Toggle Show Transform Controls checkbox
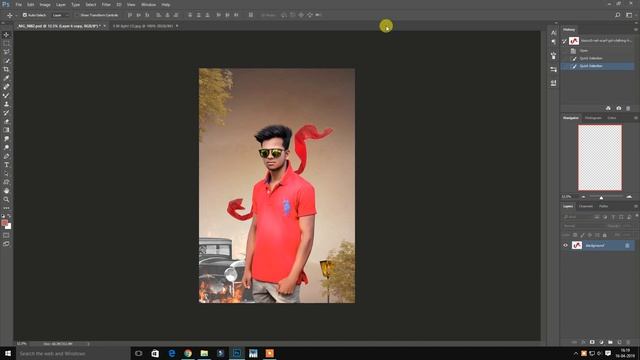 (x=78, y=15)
